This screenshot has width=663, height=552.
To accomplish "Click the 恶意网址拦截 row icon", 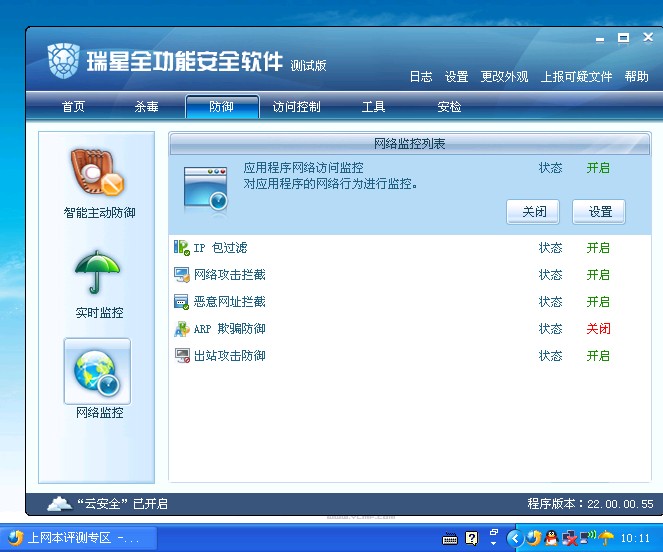I will tap(182, 302).
